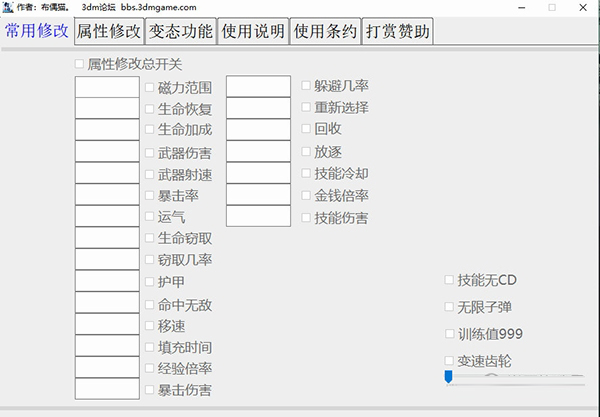Open the 使用说明 tab
This screenshot has height=417, width=600.
(253, 31)
